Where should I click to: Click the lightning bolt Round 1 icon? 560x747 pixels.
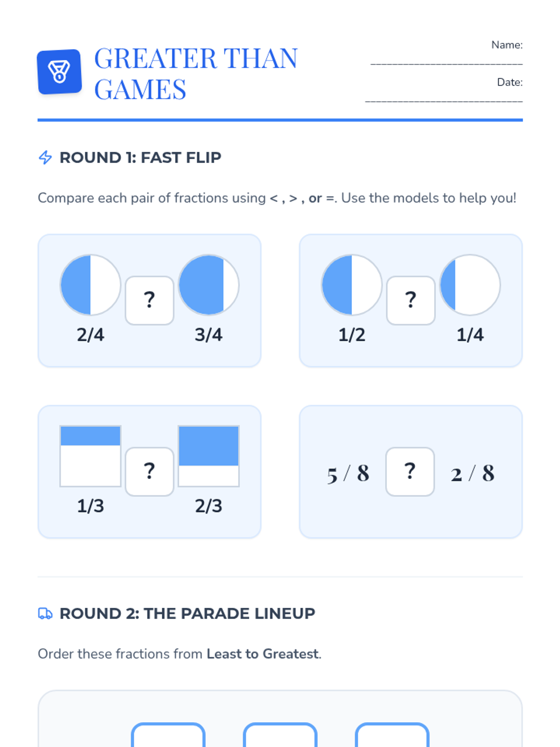pos(45,157)
